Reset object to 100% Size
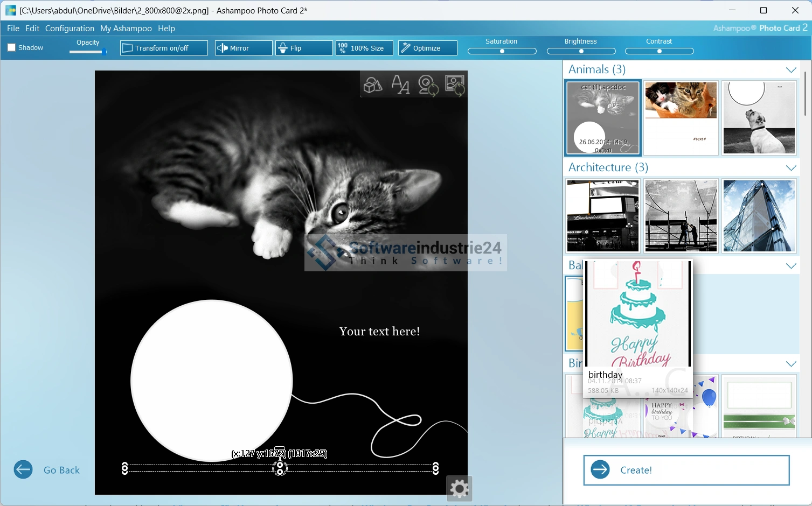 [364, 48]
